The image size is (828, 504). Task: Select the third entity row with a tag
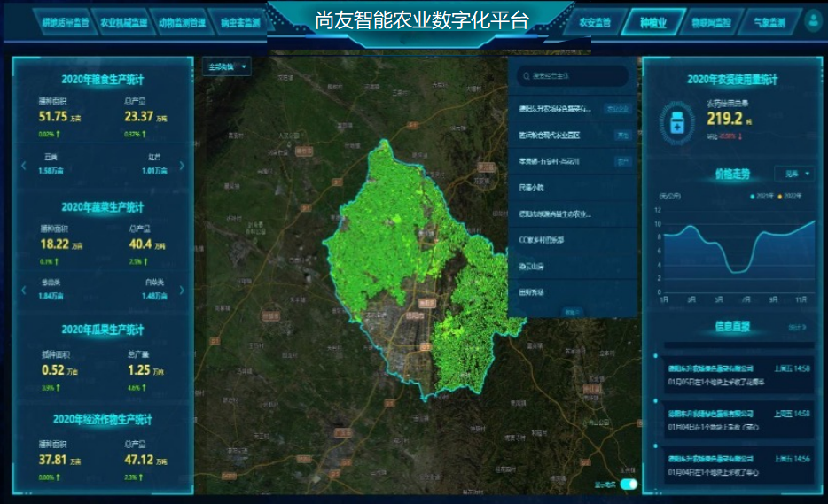pyautogui.click(x=573, y=161)
